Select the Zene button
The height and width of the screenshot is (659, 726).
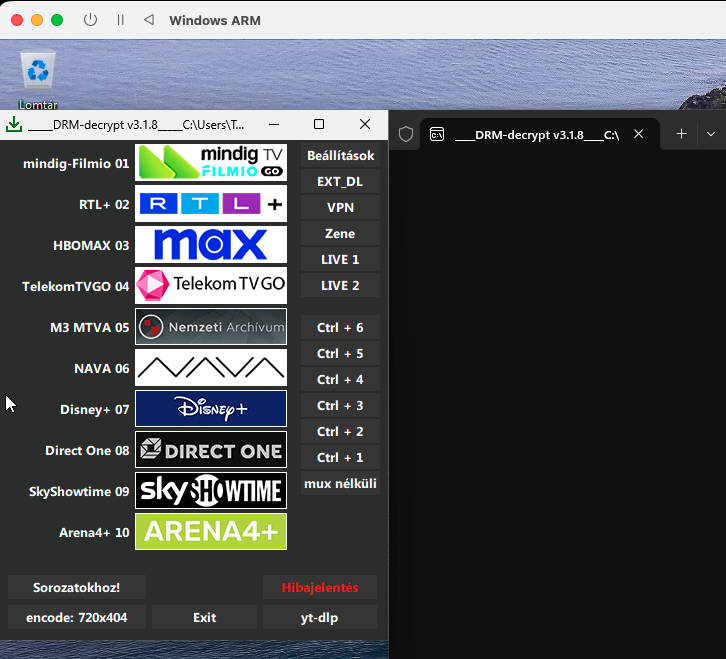tap(340, 233)
